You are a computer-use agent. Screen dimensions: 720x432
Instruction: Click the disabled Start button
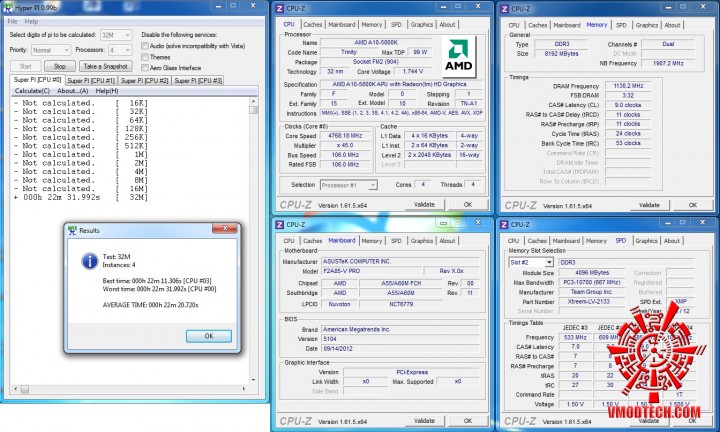tap(25, 66)
